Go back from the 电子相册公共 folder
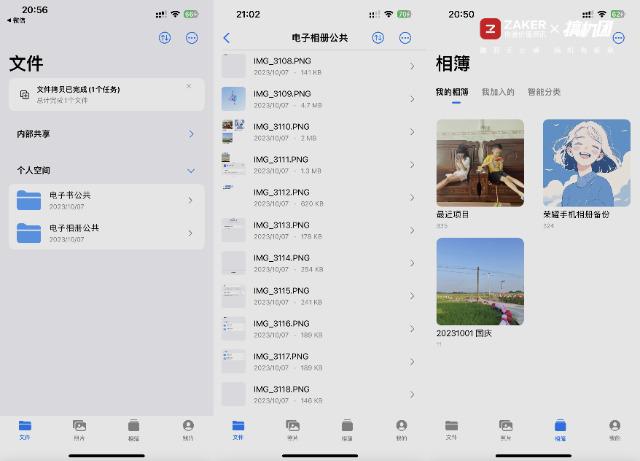The width and height of the screenshot is (640, 461). tap(227, 38)
